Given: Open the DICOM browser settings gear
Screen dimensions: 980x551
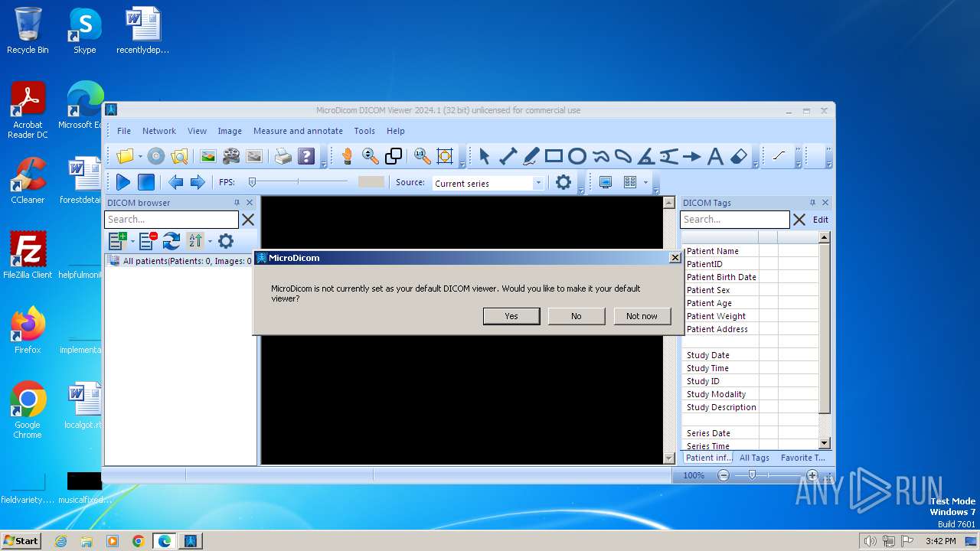Looking at the screenshot, I should coord(225,241).
